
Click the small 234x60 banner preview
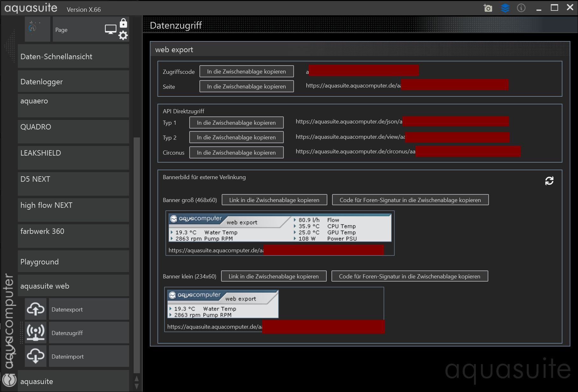(x=223, y=304)
